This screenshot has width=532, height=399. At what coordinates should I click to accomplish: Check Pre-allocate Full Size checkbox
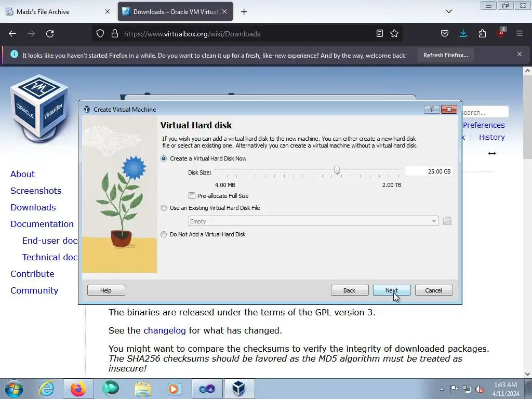click(192, 196)
